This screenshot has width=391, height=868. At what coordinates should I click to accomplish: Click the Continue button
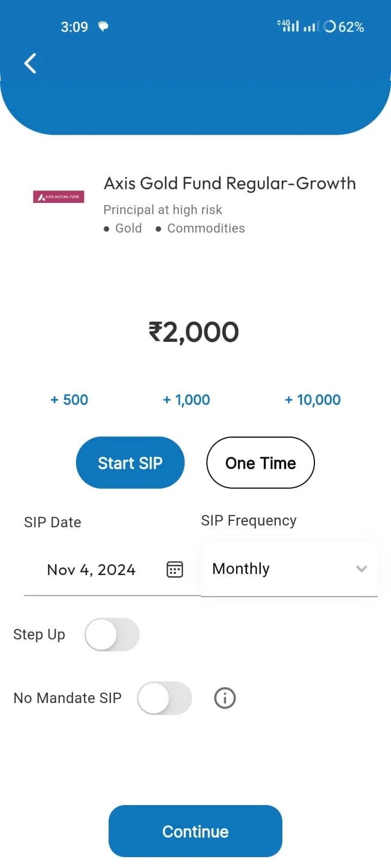195,831
